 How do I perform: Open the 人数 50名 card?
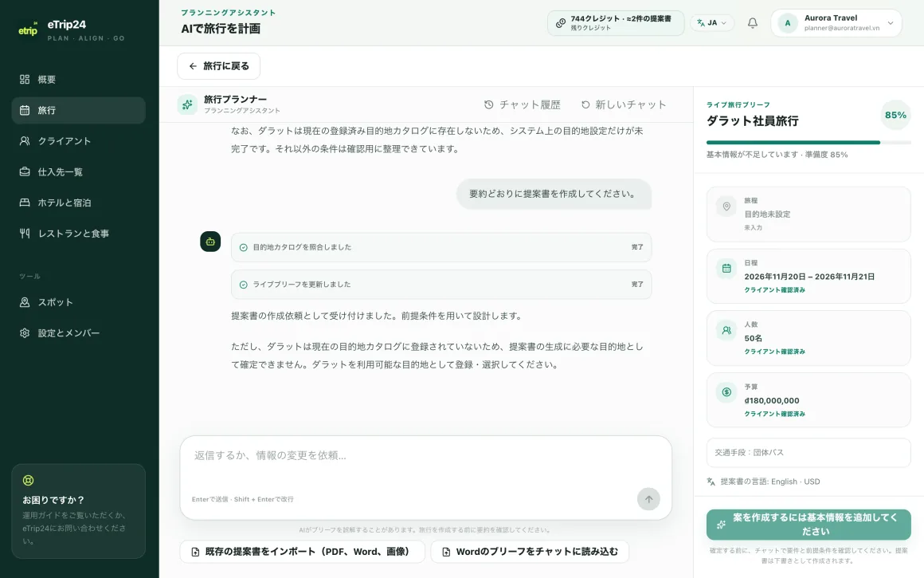(x=808, y=338)
